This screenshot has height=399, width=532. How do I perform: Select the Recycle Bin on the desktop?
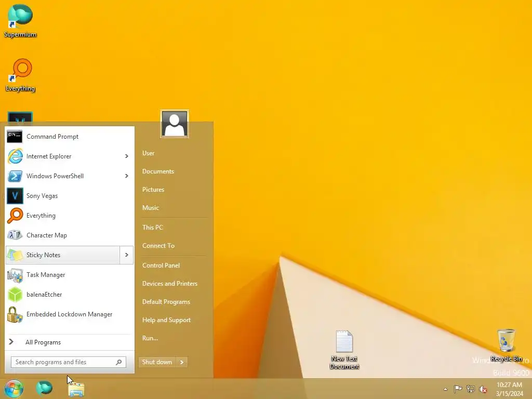tap(506, 345)
